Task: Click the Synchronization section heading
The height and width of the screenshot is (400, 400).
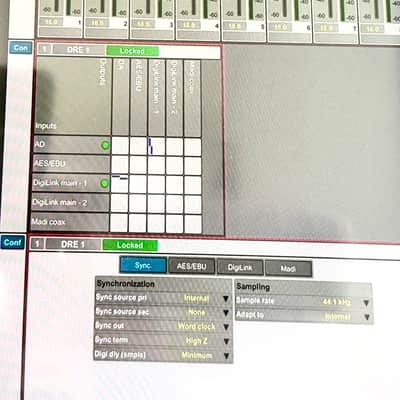Action: [126, 284]
